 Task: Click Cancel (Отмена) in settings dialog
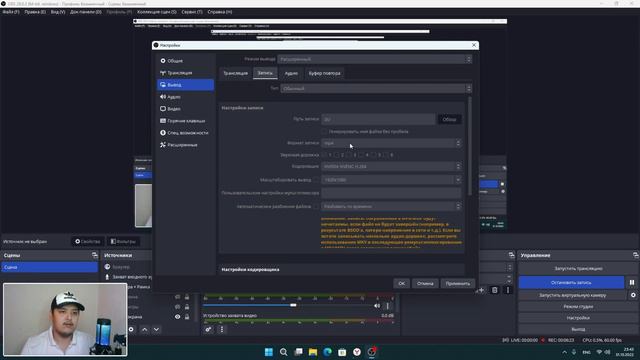(x=425, y=283)
